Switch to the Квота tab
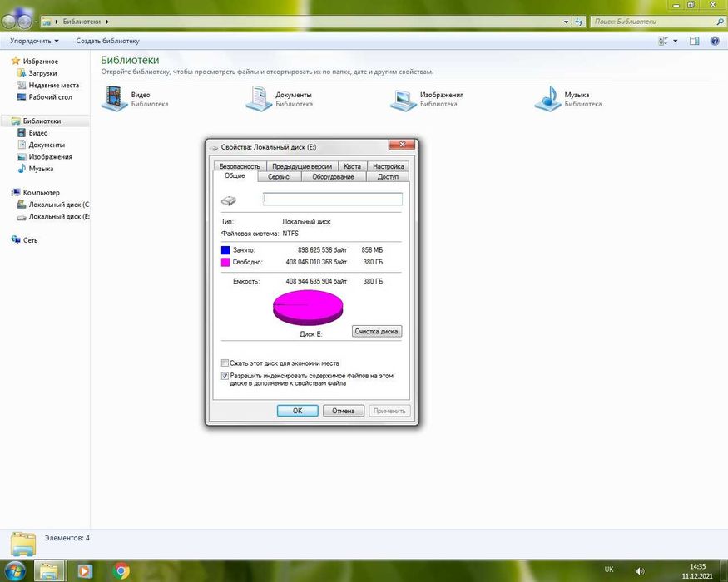 point(353,166)
